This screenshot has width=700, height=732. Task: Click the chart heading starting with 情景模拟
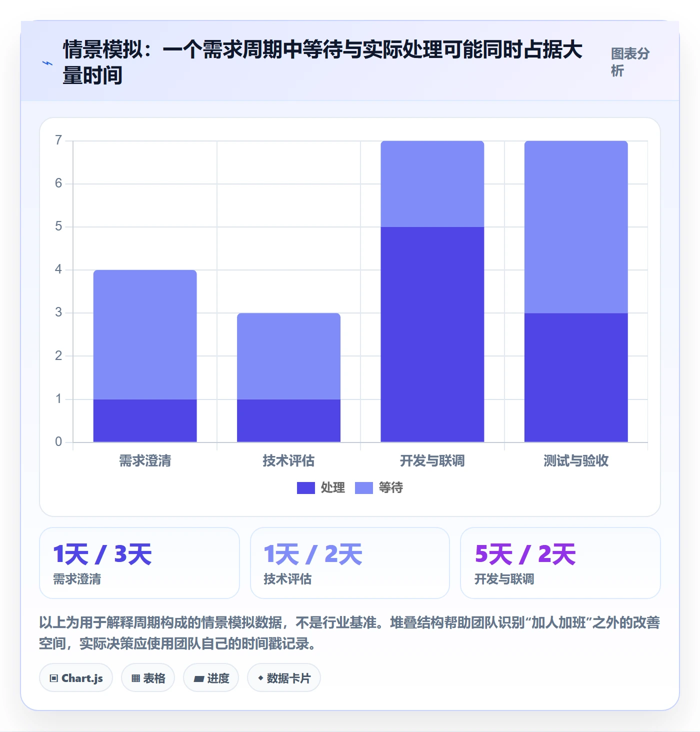(x=322, y=62)
